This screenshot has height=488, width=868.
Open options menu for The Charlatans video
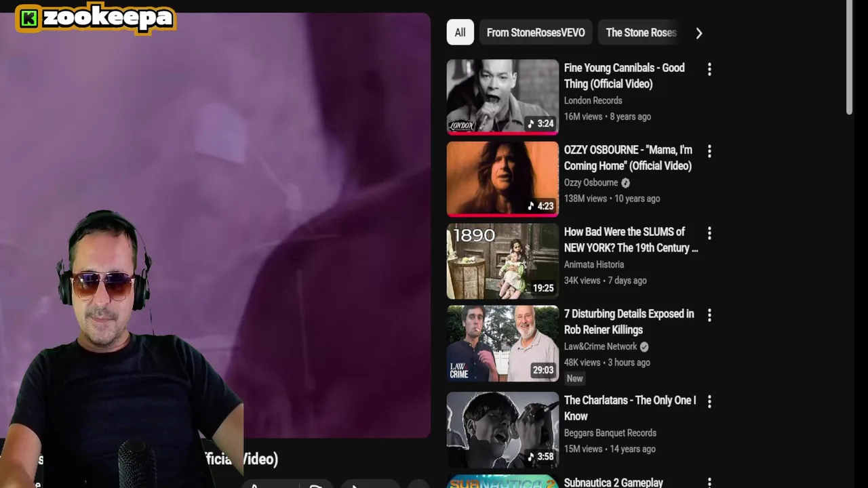(x=709, y=401)
